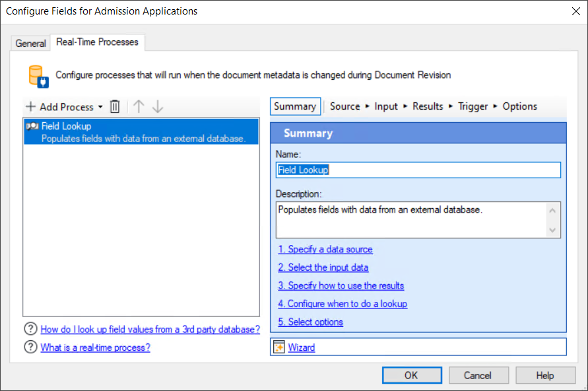Click the Wizard magic wand icon
Screen dimensions: 588x391
tap(278, 347)
